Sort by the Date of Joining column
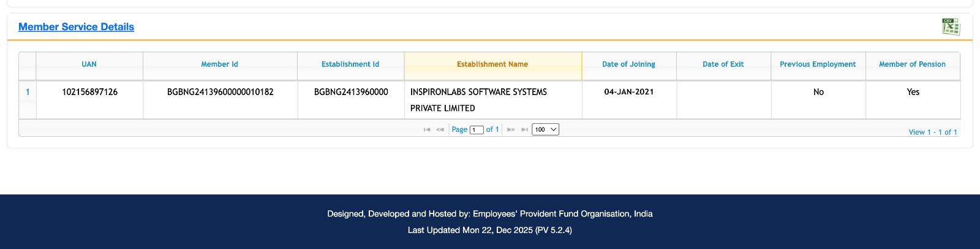Image resolution: width=980 pixels, height=249 pixels. pos(628,64)
